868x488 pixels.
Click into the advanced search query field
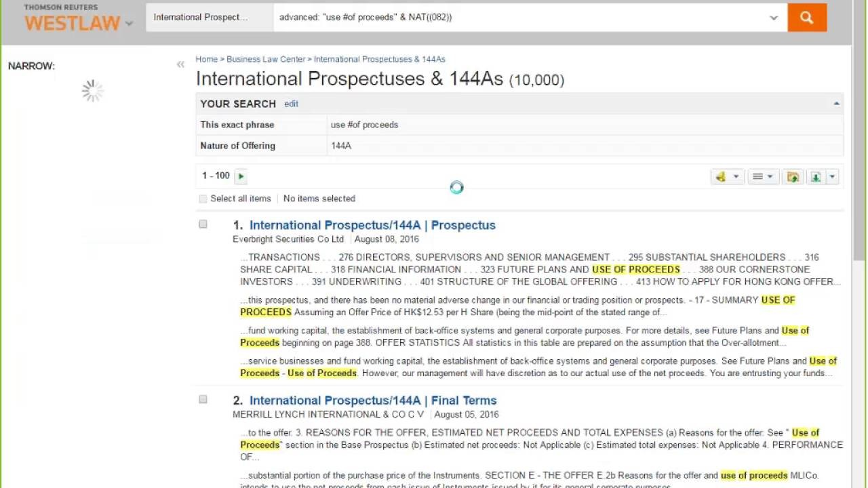pos(515,18)
